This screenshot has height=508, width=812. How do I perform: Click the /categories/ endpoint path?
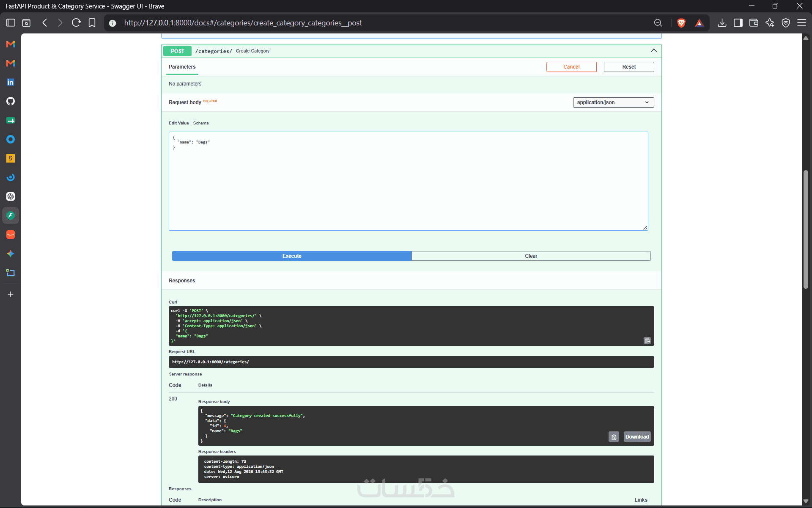pyautogui.click(x=214, y=51)
